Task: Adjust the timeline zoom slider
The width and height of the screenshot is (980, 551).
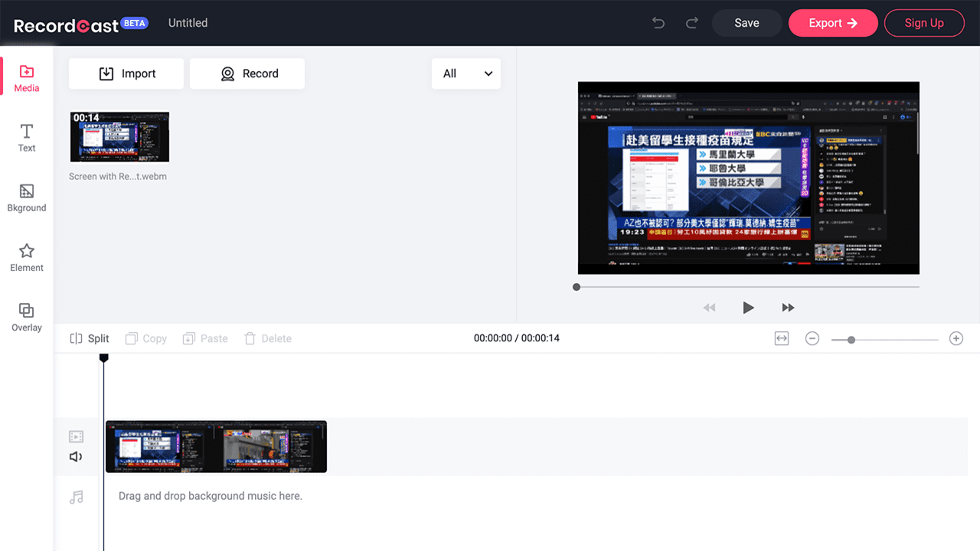Action: [x=850, y=339]
